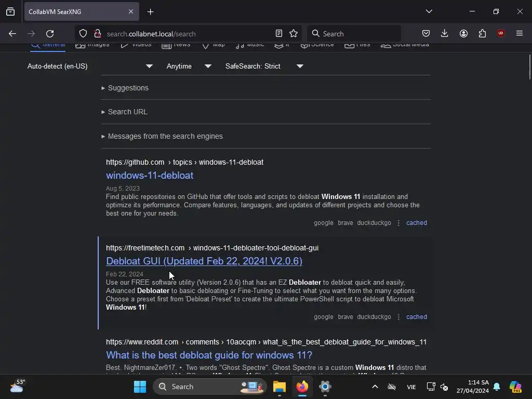Screen dimensions: 532x399
Task: Open network and volume tray icons
Action: click(437, 387)
